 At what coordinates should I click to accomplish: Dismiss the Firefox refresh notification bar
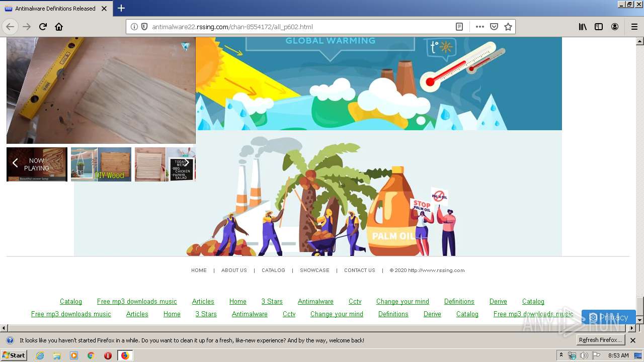(x=633, y=340)
